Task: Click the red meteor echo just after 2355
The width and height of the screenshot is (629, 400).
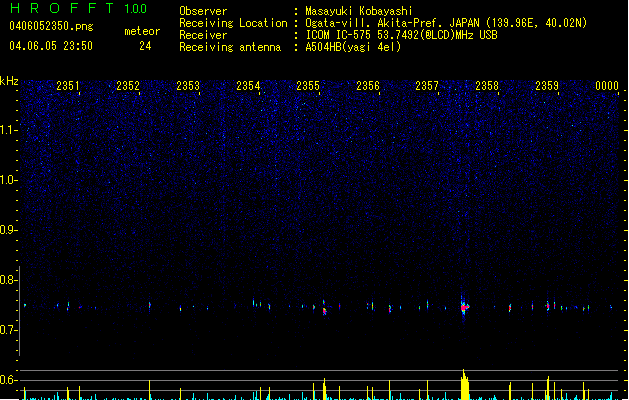Action: click(x=325, y=310)
